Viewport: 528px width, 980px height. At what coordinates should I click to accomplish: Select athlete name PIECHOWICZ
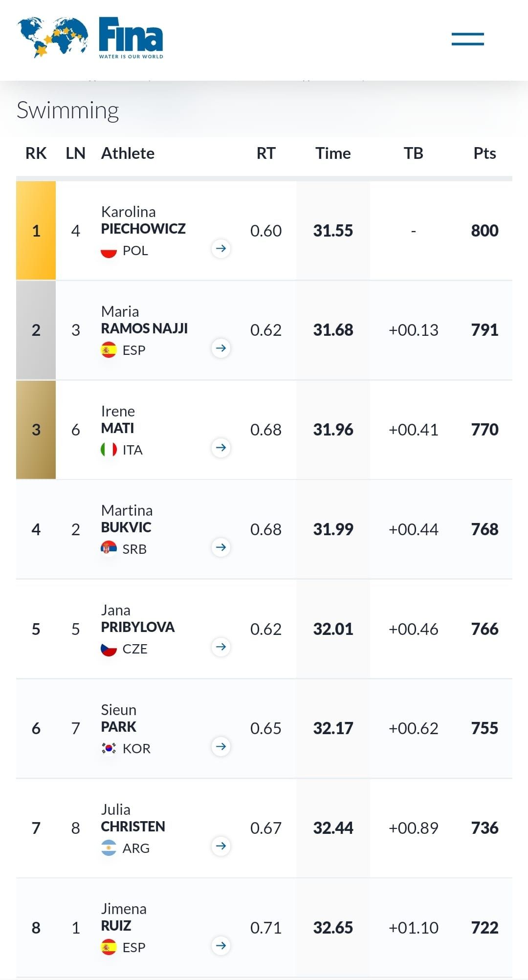pyautogui.click(x=143, y=229)
